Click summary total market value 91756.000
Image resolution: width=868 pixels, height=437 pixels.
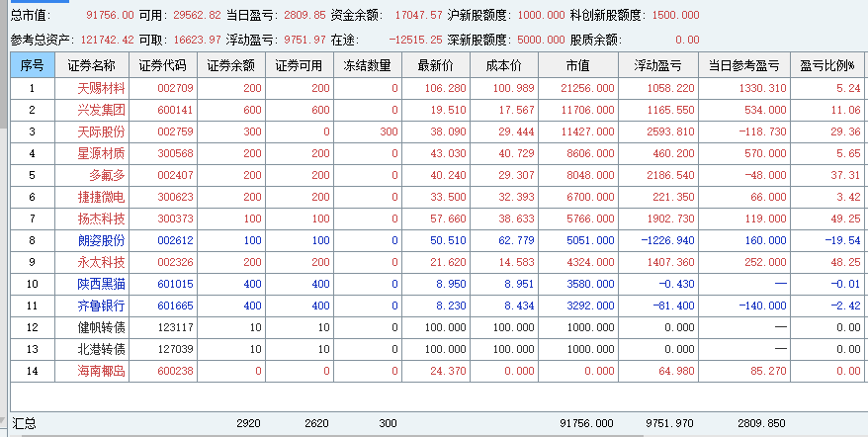pos(587,424)
